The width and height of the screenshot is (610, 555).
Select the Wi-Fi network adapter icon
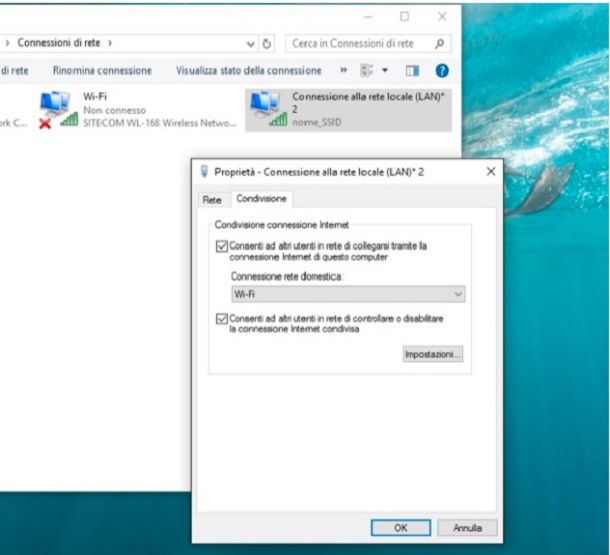click(x=58, y=110)
